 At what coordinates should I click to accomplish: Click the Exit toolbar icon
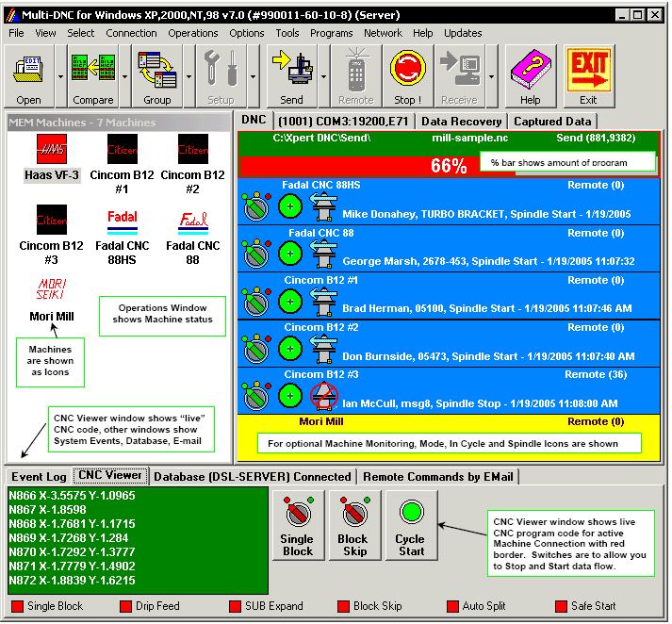coord(589,75)
